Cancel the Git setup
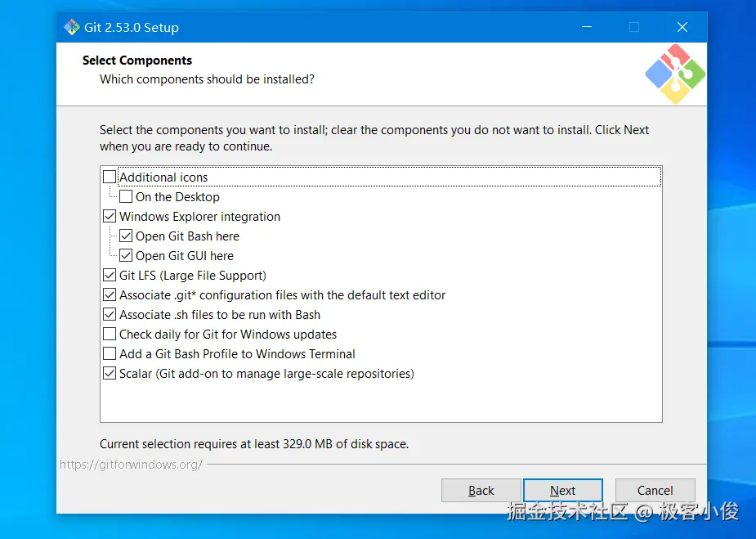756x539 pixels. (x=655, y=491)
